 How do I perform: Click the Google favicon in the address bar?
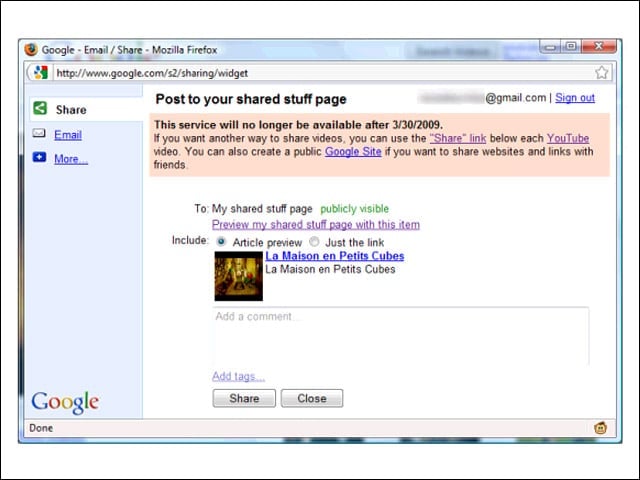click(40, 73)
